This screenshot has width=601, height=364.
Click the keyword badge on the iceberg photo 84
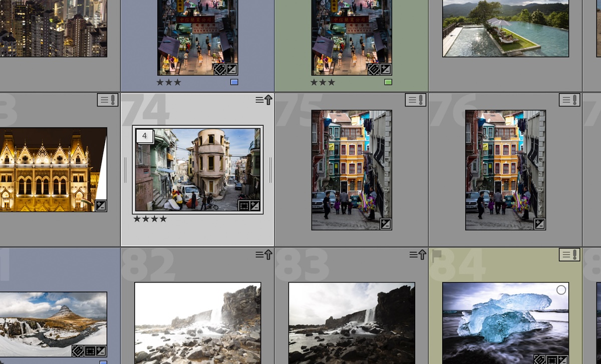tap(539, 359)
